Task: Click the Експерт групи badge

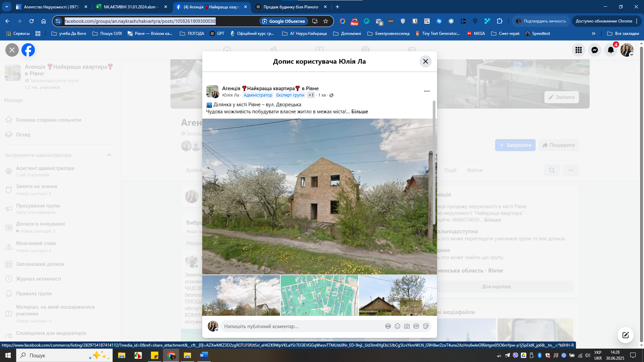Action: [290, 95]
